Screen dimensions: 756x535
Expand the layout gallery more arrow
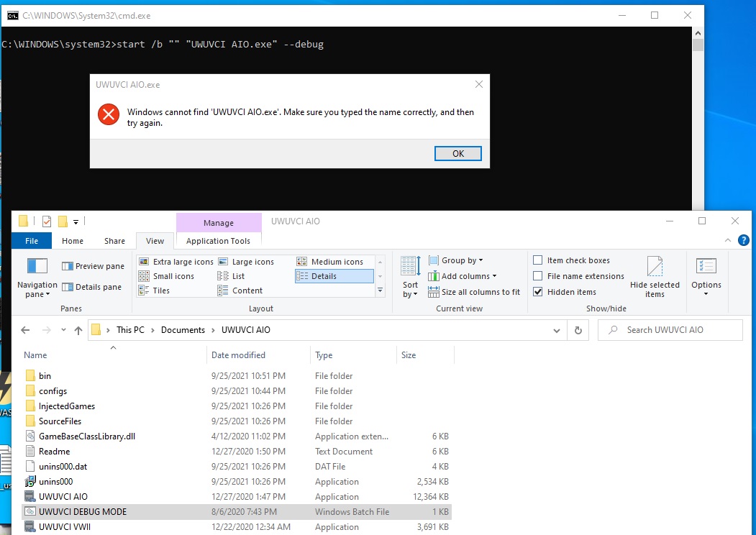(381, 291)
